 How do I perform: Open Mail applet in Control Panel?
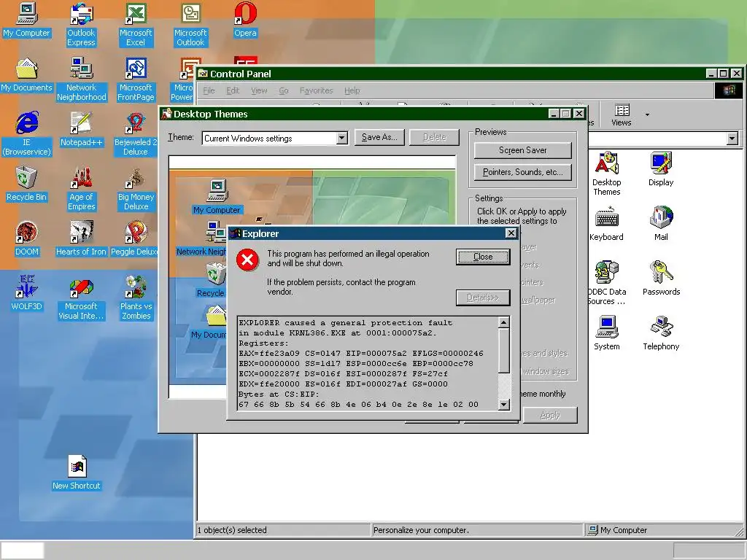(x=661, y=224)
